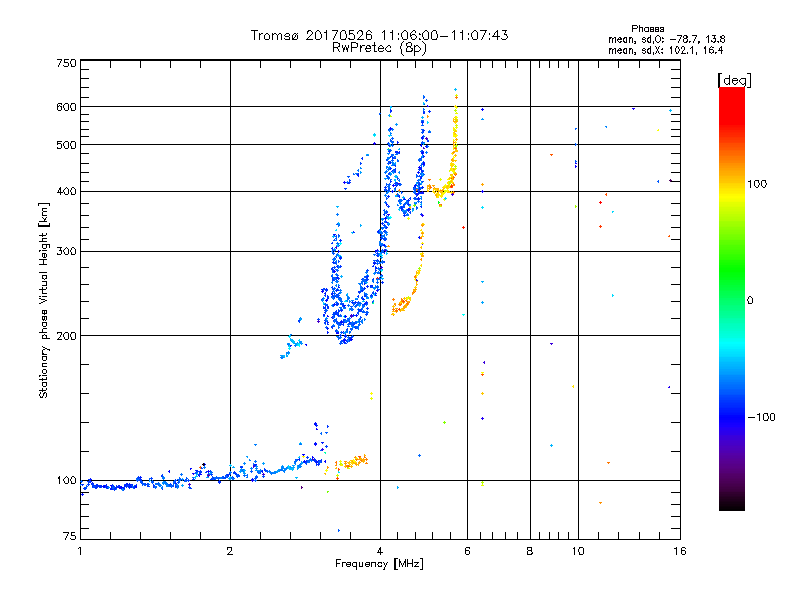
Task: Click the x-axis '8' tick label
Action: click(x=530, y=551)
